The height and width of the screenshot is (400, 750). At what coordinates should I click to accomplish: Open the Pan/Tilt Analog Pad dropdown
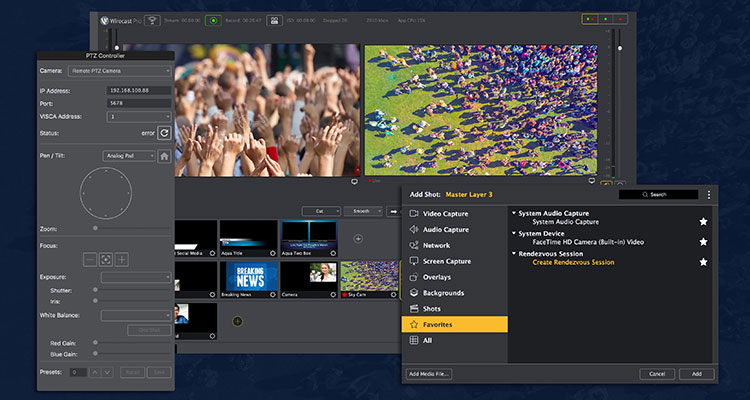pos(128,156)
